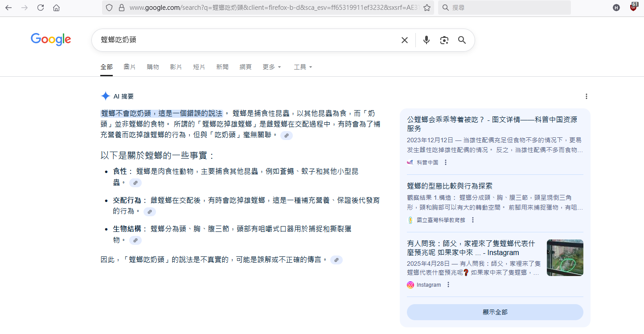644x334 pixels.
Task: Click the Firefox search bar field
Action: (x=504, y=8)
